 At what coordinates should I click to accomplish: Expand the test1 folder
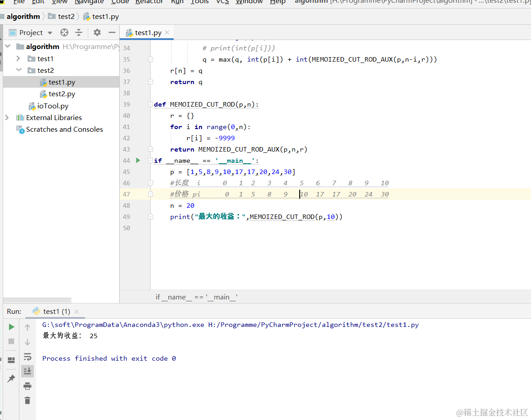[18, 58]
